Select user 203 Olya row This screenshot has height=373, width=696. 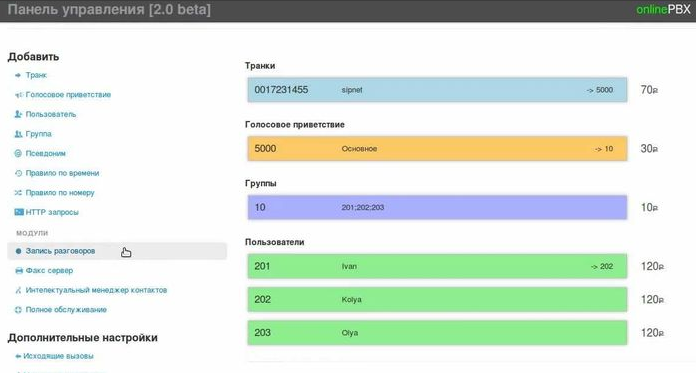437,333
